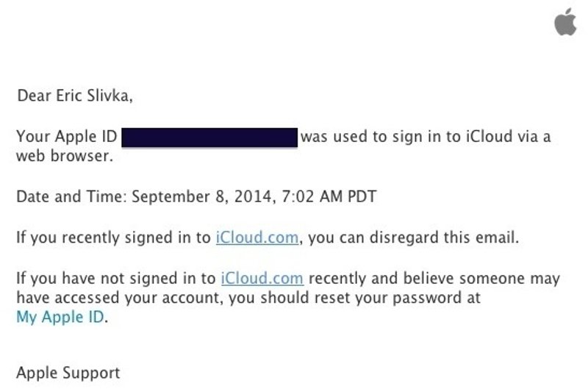The image size is (588, 389).
Task: Click the phrase "If you recently signed in to"
Action: pos(115,238)
